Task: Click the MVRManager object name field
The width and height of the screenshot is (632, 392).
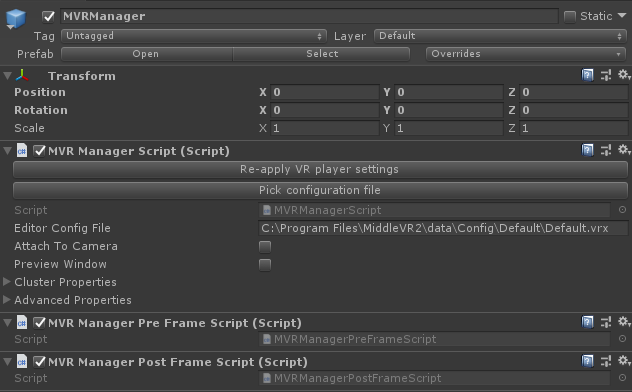Action: coord(309,16)
